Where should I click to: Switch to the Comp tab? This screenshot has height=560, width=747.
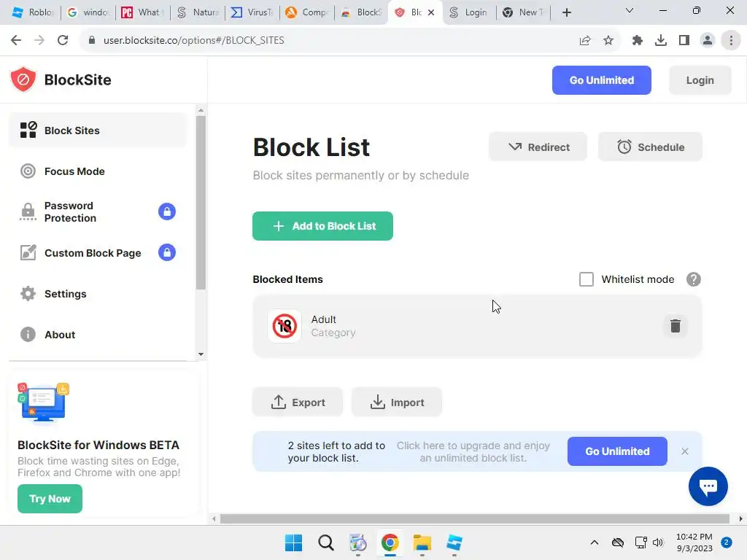point(306,12)
